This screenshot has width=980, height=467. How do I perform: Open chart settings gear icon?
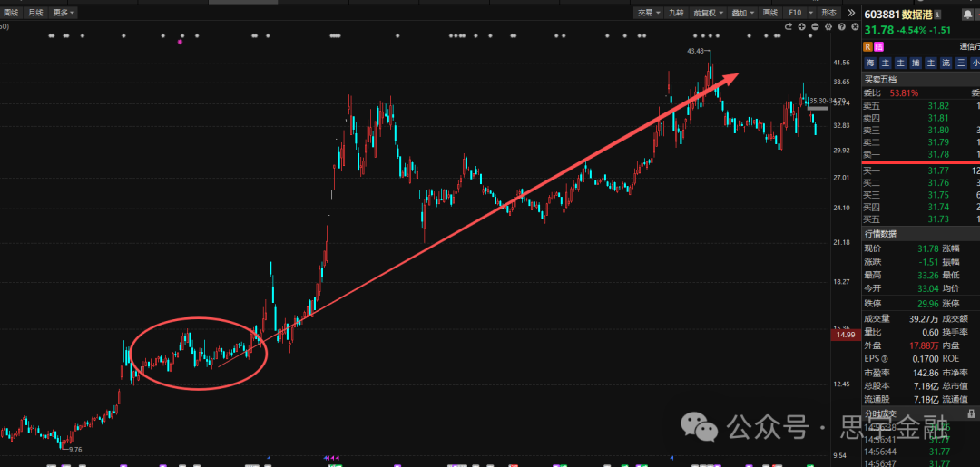828,27
